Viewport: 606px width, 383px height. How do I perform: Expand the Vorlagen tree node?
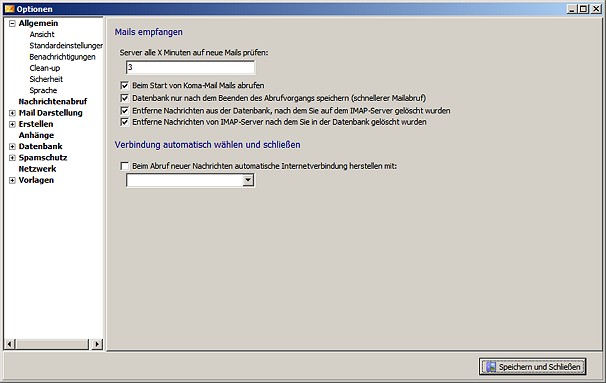12,180
